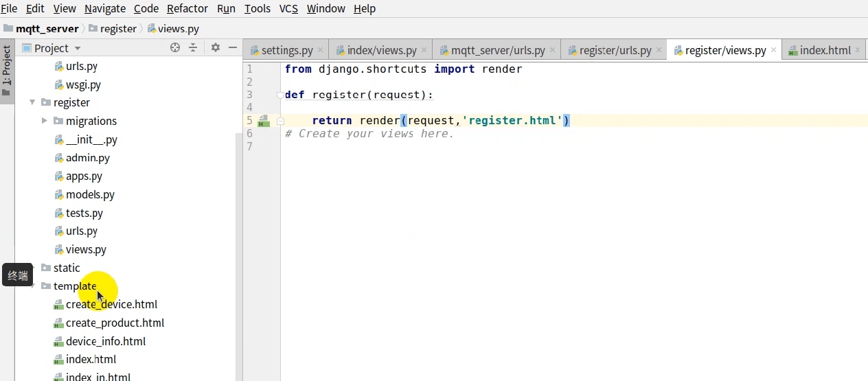This screenshot has height=381, width=868.
Task: Close the register/views.py tab
Action: point(774,50)
